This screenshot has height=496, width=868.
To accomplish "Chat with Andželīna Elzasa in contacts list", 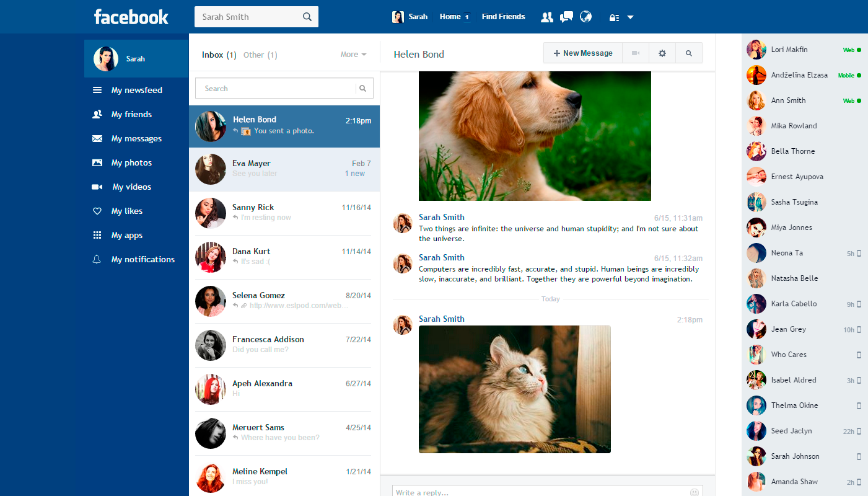I will pos(804,75).
